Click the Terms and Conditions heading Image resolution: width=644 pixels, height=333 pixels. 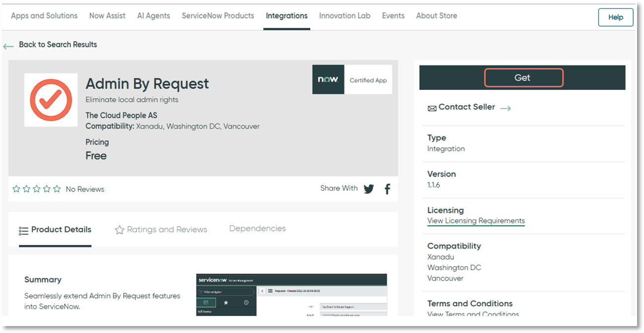click(x=470, y=304)
